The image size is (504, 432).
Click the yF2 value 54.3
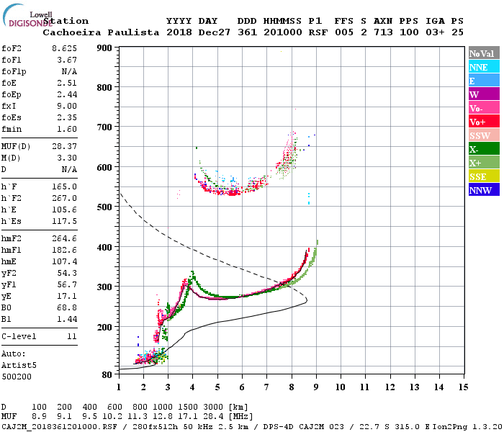pyautogui.click(x=67, y=273)
